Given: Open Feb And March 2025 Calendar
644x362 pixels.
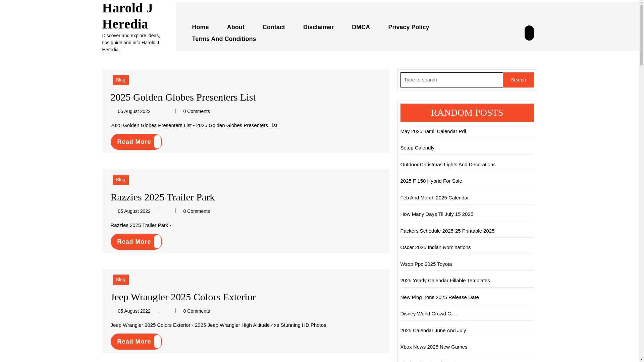Looking at the screenshot, I should (434, 198).
